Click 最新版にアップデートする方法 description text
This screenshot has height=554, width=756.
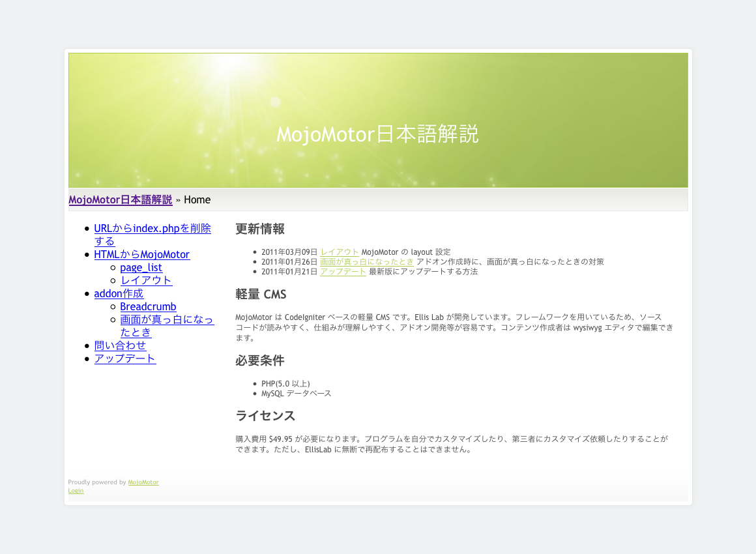coord(424,271)
